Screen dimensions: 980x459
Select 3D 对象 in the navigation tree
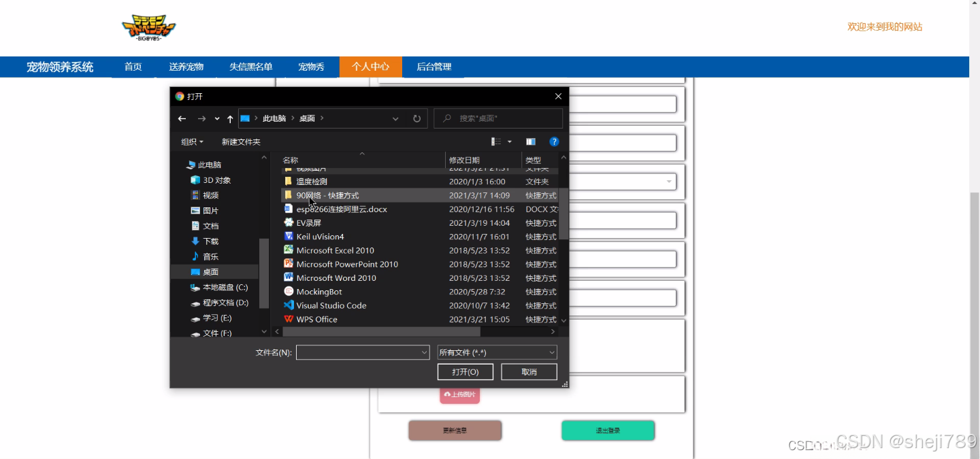(217, 180)
